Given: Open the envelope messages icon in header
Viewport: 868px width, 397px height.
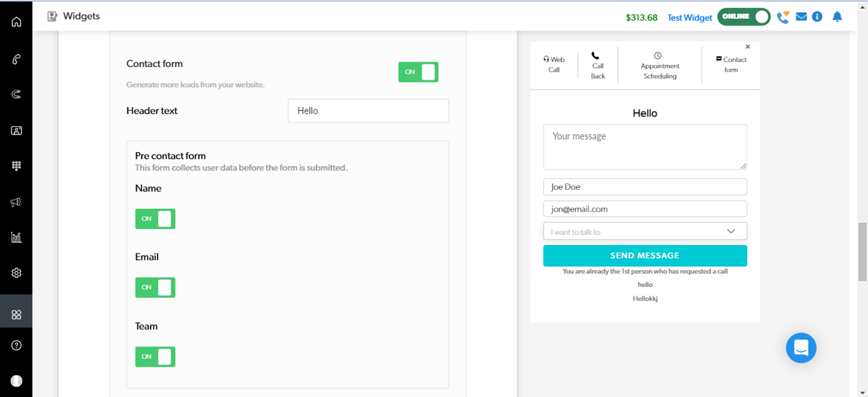Looking at the screenshot, I should click(x=801, y=17).
